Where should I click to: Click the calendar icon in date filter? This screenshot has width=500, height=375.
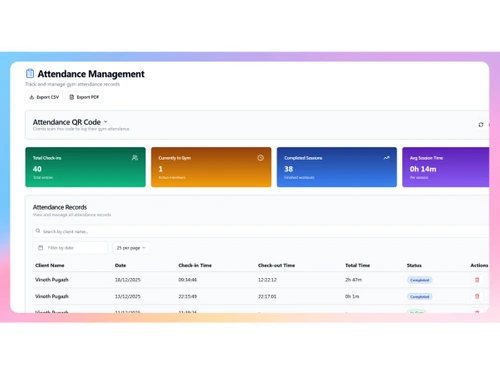pyautogui.click(x=41, y=248)
